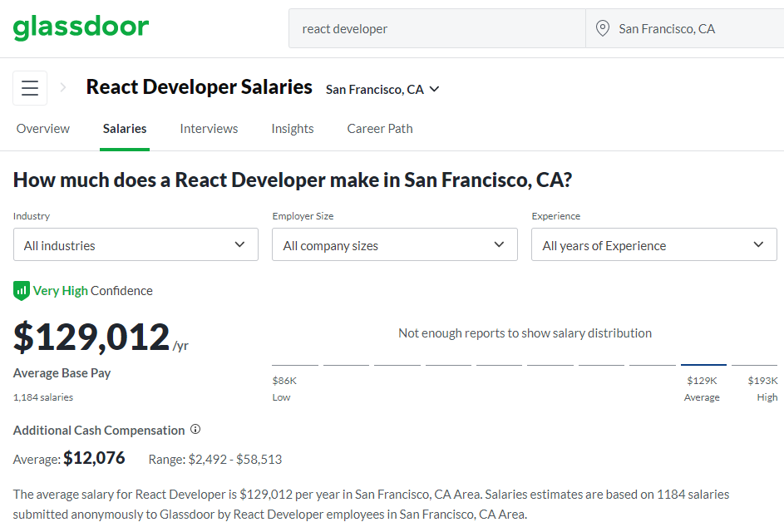Screen dimensions: 784x532
Task: Open the Insights tab
Action: 293,129
